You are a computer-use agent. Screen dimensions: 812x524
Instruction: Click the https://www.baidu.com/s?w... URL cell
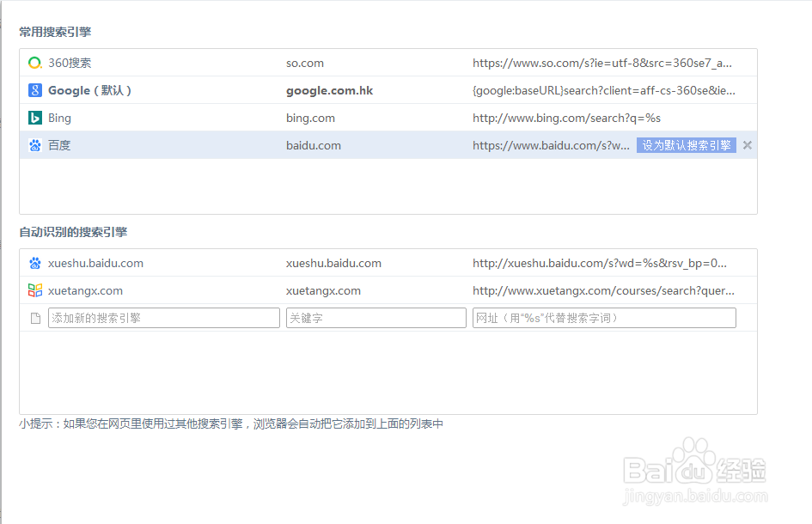coord(551,145)
